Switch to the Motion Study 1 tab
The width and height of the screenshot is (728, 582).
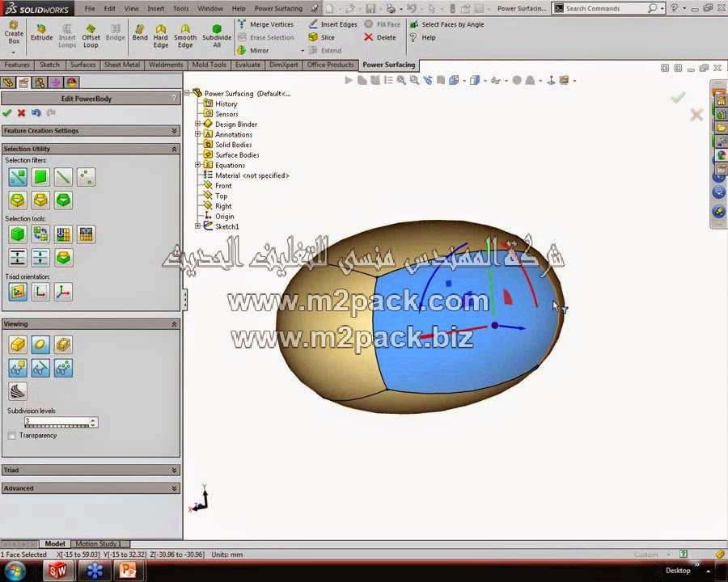[x=99, y=543]
